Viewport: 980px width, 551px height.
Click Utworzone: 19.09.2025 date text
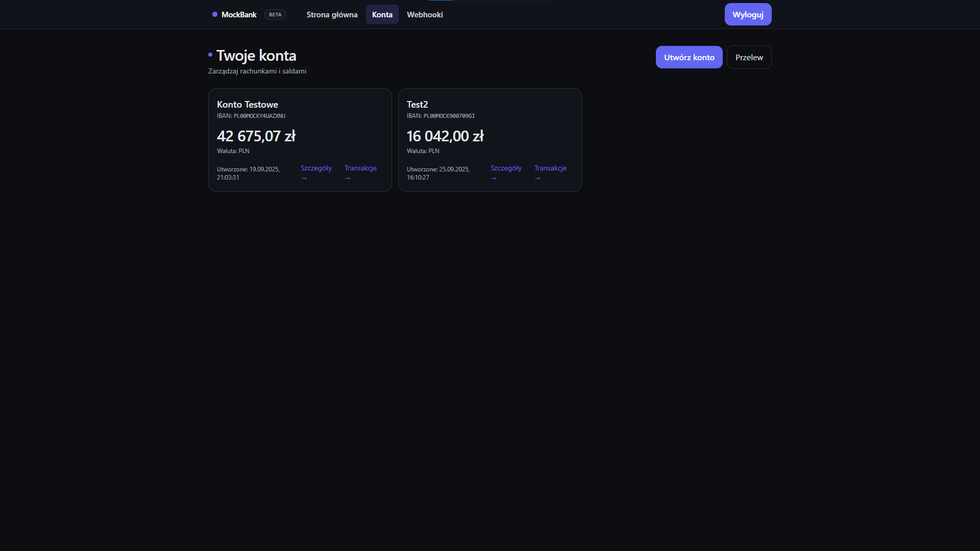[249, 173]
